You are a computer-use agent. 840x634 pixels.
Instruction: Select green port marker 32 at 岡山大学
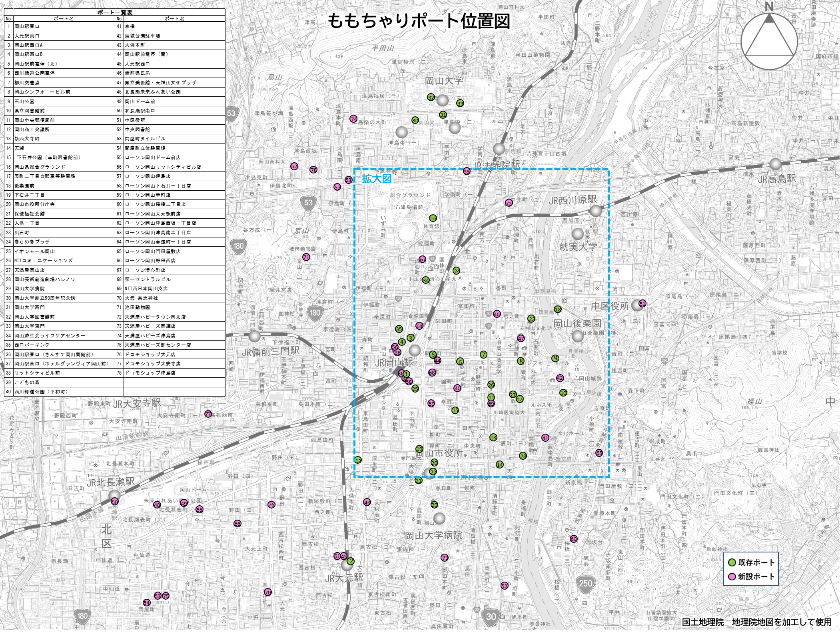[431, 97]
